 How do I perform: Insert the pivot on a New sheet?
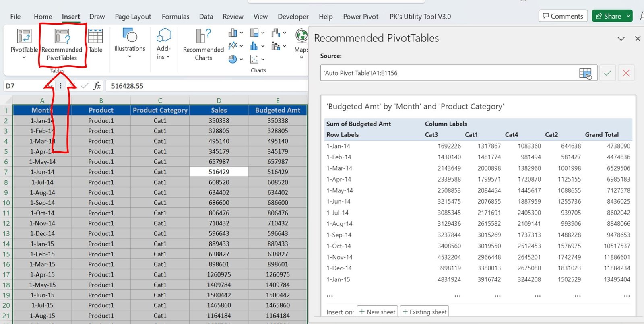pos(378,312)
